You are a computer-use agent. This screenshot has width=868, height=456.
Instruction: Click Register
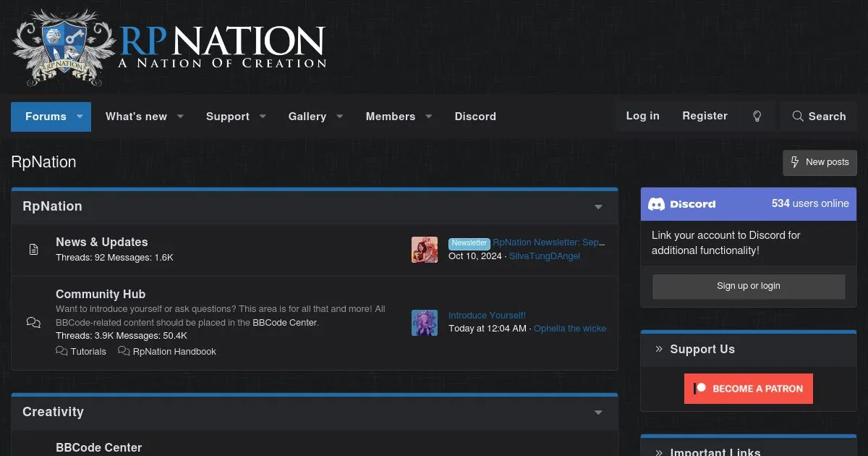pyautogui.click(x=705, y=116)
